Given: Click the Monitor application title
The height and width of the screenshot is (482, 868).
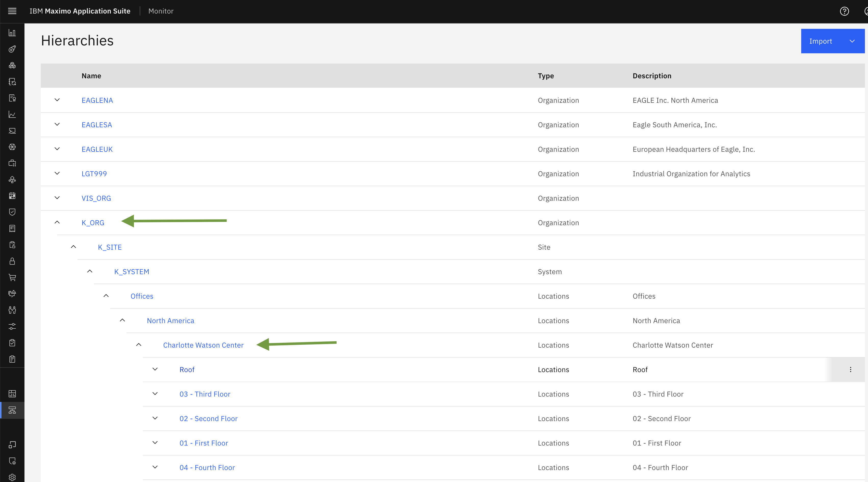Looking at the screenshot, I should point(161,11).
